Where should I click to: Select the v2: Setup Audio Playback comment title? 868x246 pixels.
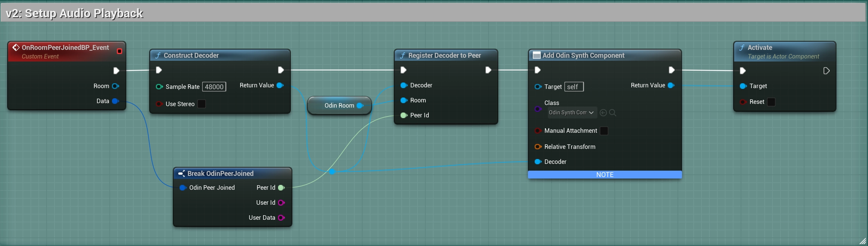coord(74,13)
